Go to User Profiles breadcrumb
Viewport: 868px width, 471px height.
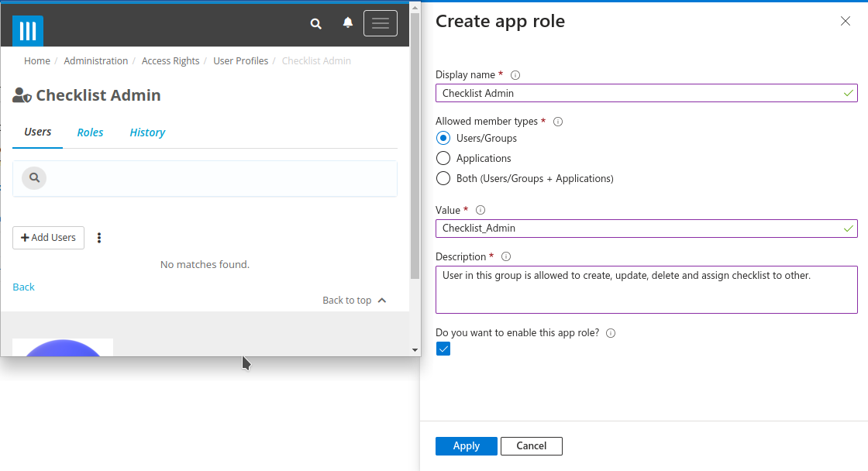(x=241, y=61)
